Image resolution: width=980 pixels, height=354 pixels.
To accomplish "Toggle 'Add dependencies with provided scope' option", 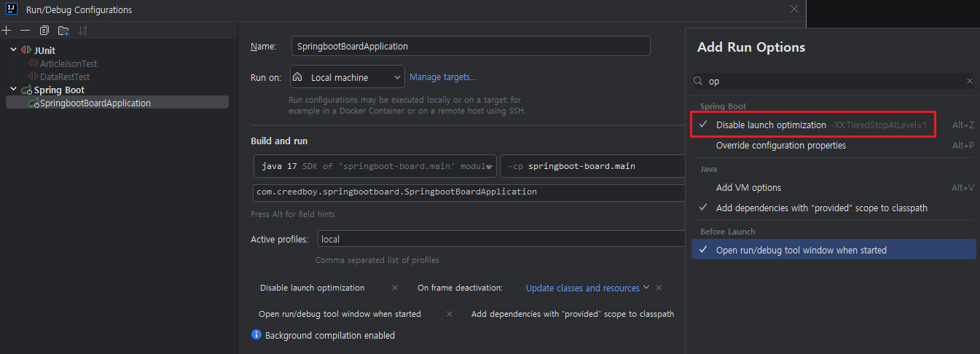I will point(834,208).
